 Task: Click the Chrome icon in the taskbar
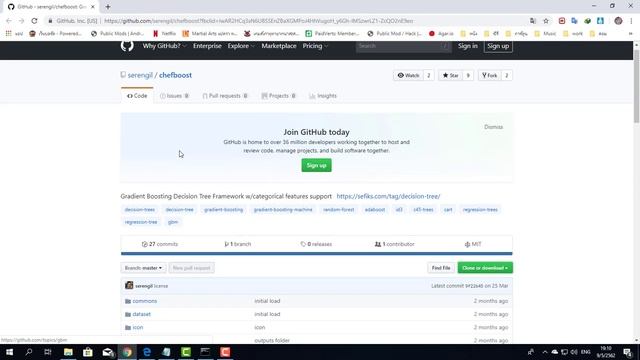127,352
